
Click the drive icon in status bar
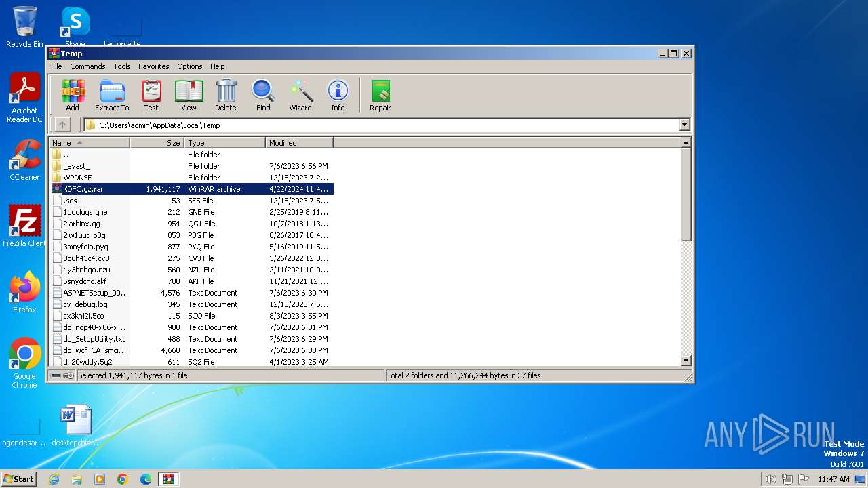point(56,375)
